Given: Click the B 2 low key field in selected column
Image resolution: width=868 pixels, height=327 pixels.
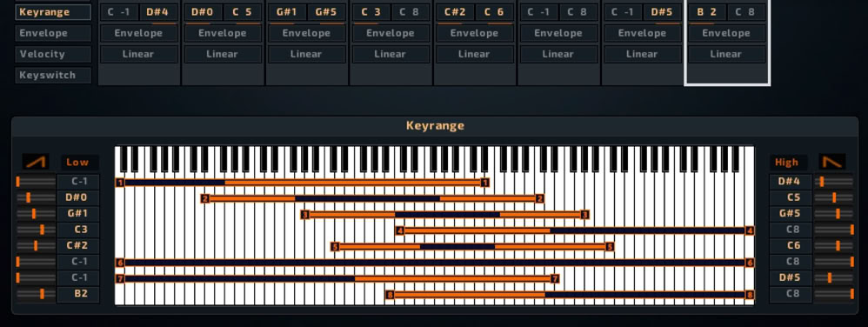Looking at the screenshot, I should click(707, 12).
